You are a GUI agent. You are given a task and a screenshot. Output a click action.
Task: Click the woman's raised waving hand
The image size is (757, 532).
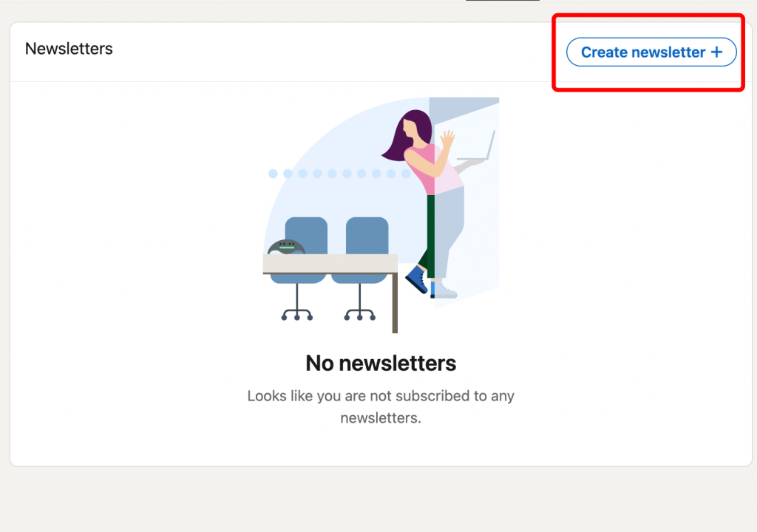[x=447, y=140]
